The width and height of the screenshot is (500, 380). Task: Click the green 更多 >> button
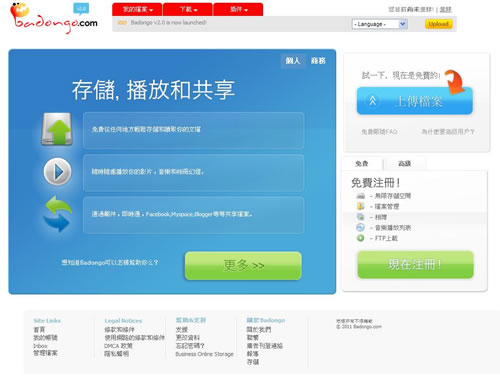pyautogui.click(x=243, y=265)
